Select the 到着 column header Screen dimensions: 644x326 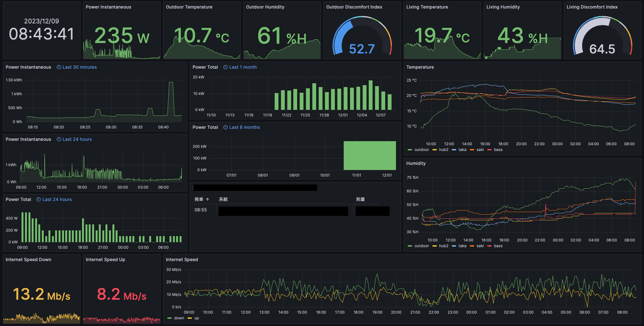[x=360, y=199]
